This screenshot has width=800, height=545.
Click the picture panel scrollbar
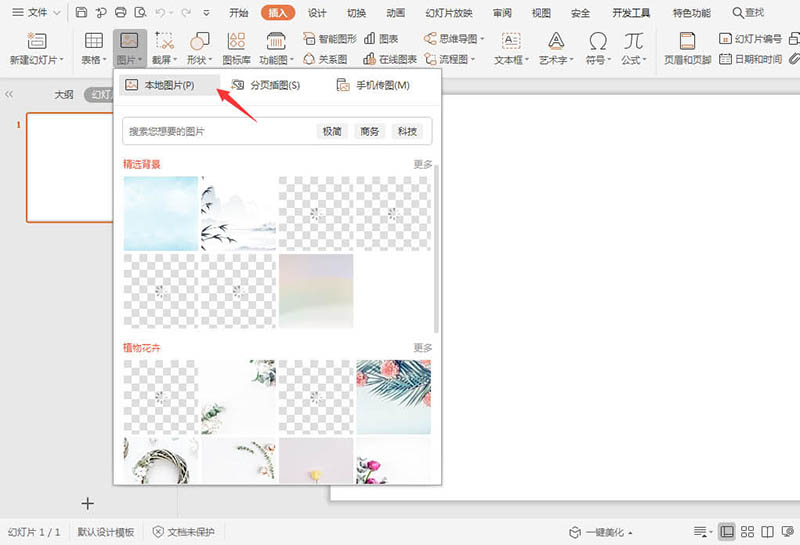(436, 249)
